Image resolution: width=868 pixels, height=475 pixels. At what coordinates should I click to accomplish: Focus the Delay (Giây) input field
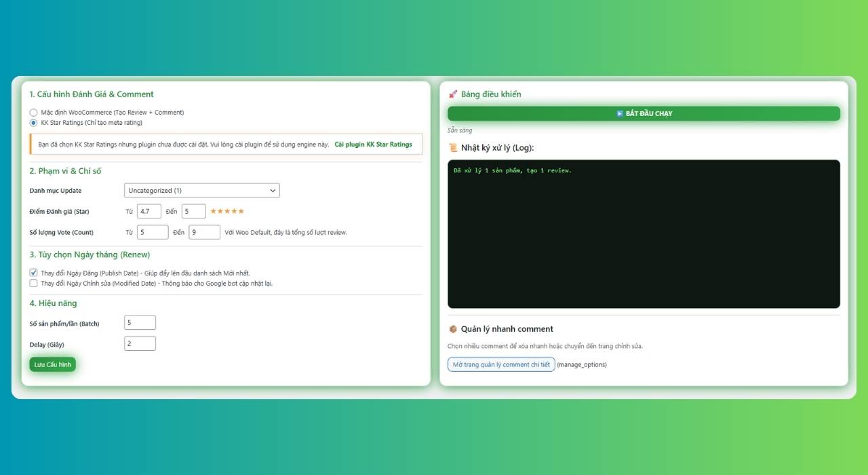[140, 344]
